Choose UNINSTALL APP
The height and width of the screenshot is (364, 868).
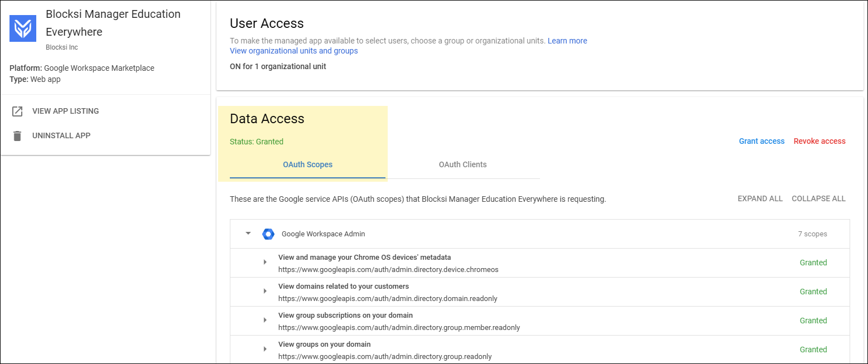pyautogui.click(x=61, y=135)
